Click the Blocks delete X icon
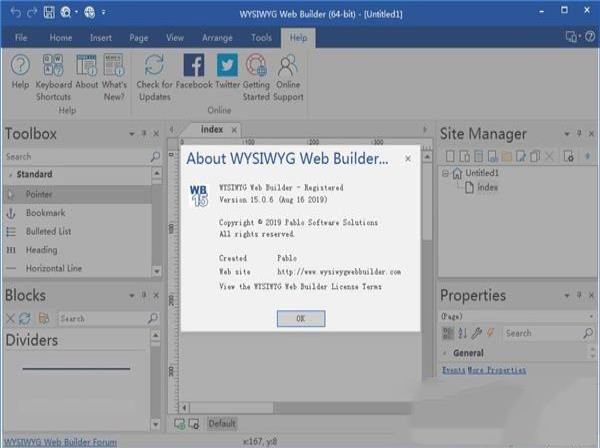 tap(10, 318)
